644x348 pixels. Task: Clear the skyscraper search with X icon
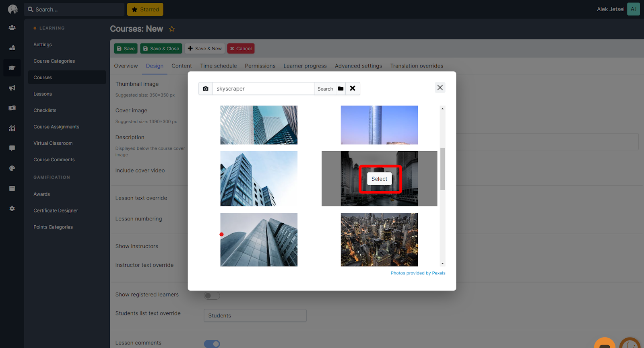(x=353, y=89)
